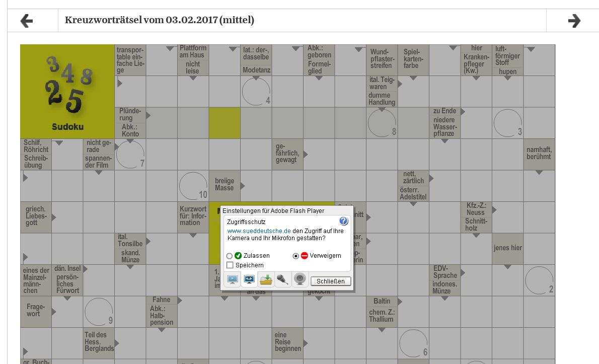This screenshot has height=364, width=599.
Task: Select the crossword cell with circle 10
Action: click(x=193, y=186)
